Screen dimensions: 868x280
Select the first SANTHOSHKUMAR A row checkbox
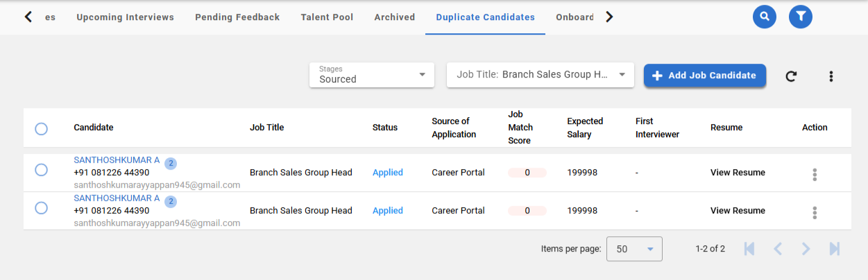[x=41, y=170]
